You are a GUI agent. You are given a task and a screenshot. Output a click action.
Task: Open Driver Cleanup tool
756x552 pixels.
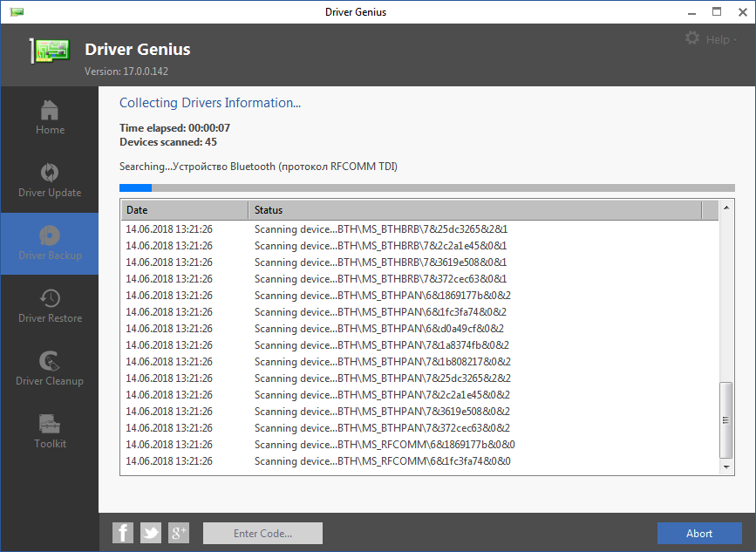[50, 369]
